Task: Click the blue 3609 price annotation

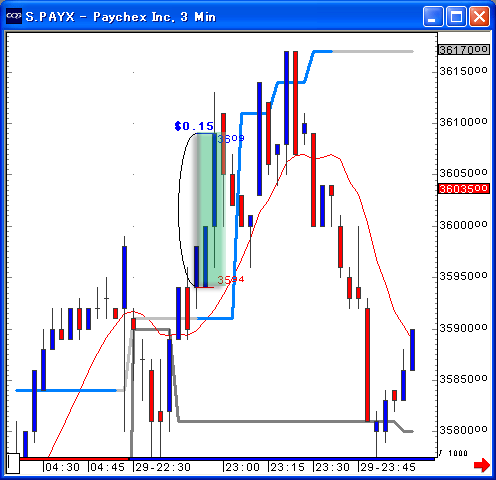Action: [x=231, y=138]
